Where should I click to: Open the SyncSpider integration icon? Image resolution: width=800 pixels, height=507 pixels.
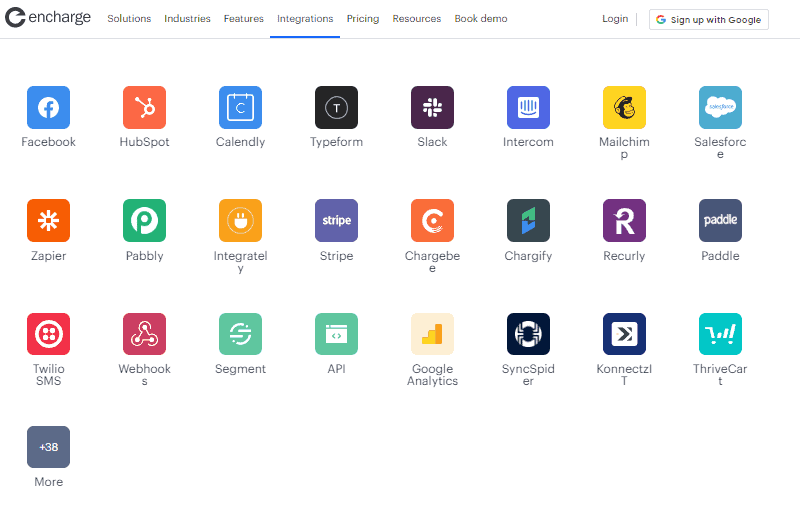[x=528, y=334]
